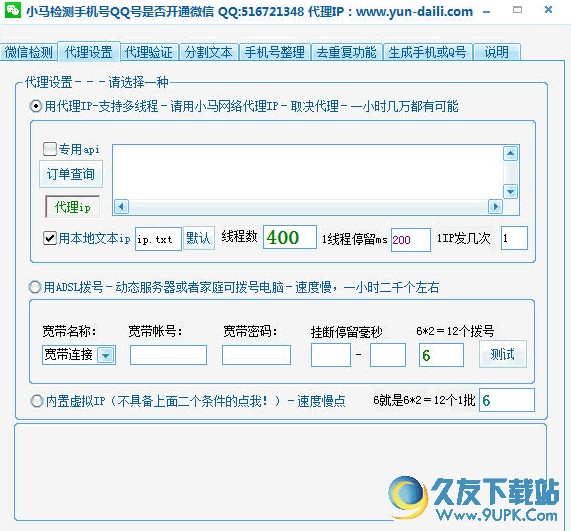571x531 pixels.
Task: Click the 线程数 field showing 400
Action: coord(290,237)
